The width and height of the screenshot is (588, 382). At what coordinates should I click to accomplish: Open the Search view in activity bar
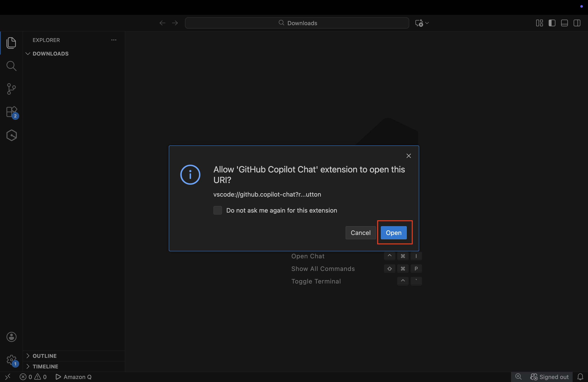pyautogui.click(x=11, y=66)
